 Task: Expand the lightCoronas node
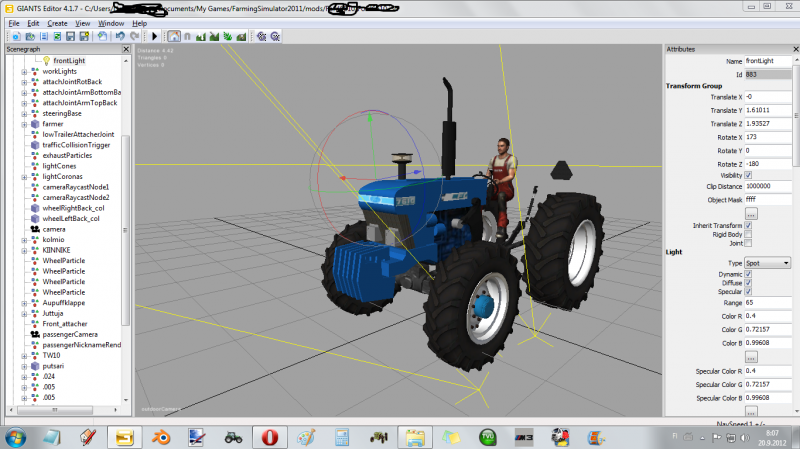[x=24, y=177]
